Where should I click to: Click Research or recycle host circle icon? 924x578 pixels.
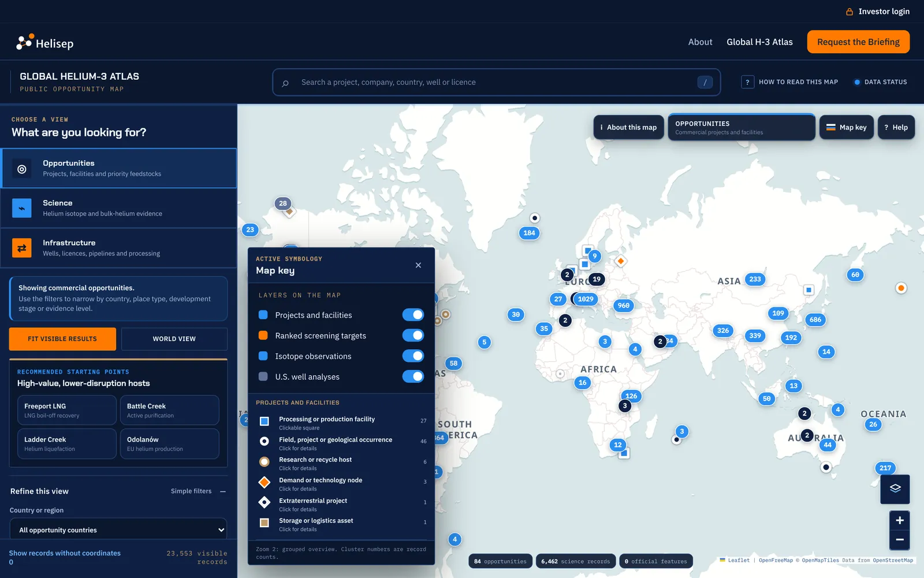[x=264, y=462]
